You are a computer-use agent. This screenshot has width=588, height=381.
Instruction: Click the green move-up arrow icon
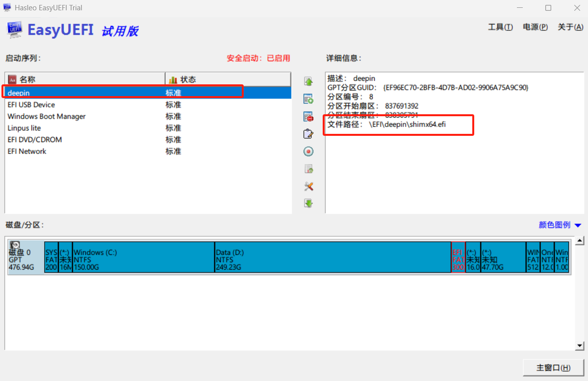click(x=308, y=81)
